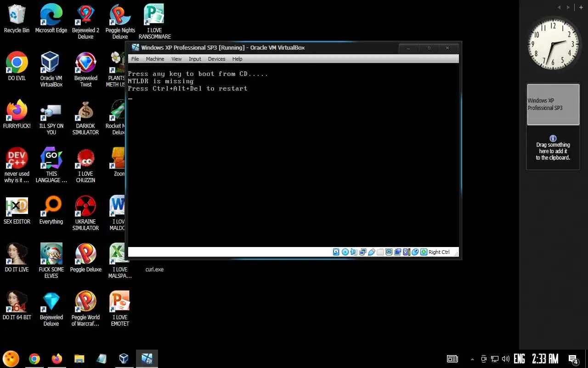Select the Peggle World of Warcraft desktop shortcut
Screen dimensions: 588x368
click(x=85, y=309)
